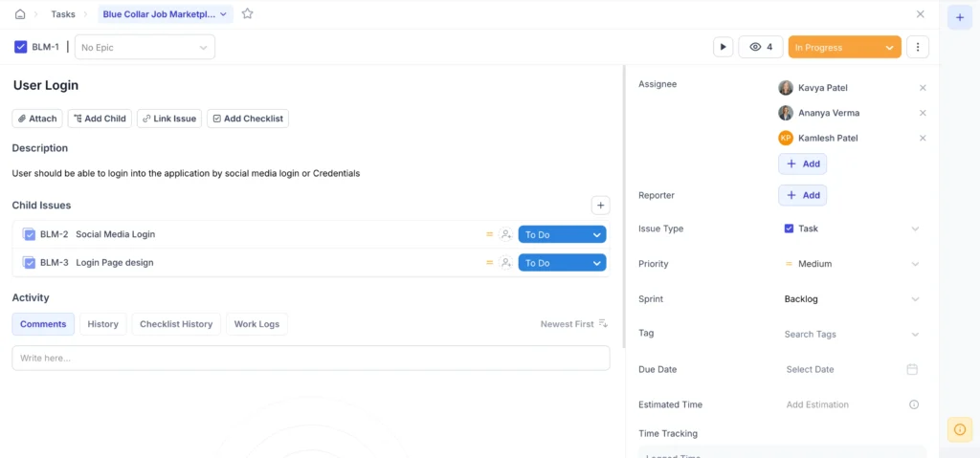The width and height of the screenshot is (980, 458).
Task: Click the plus icon to add child issue
Action: coord(600,206)
